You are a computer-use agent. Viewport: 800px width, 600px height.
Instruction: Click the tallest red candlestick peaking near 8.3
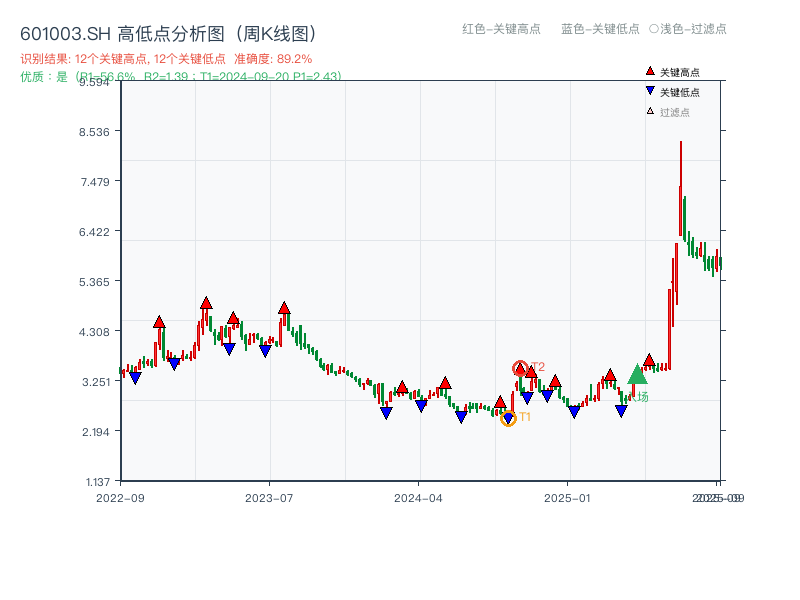coord(681,189)
